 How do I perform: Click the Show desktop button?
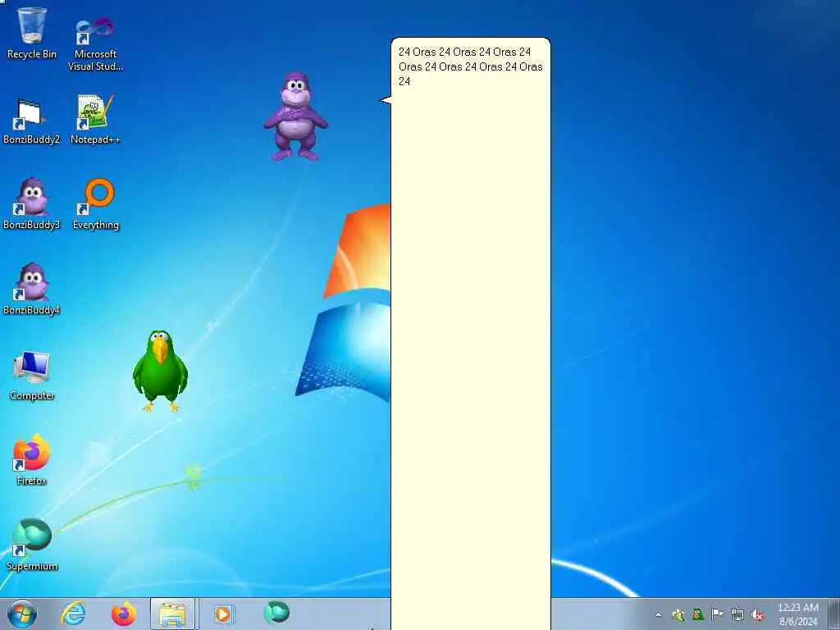[834, 614]
